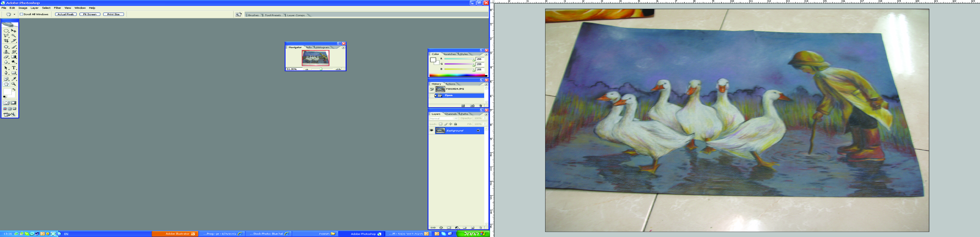
Task: Switch to Quick Mask mode
Action: click(14, 103)
